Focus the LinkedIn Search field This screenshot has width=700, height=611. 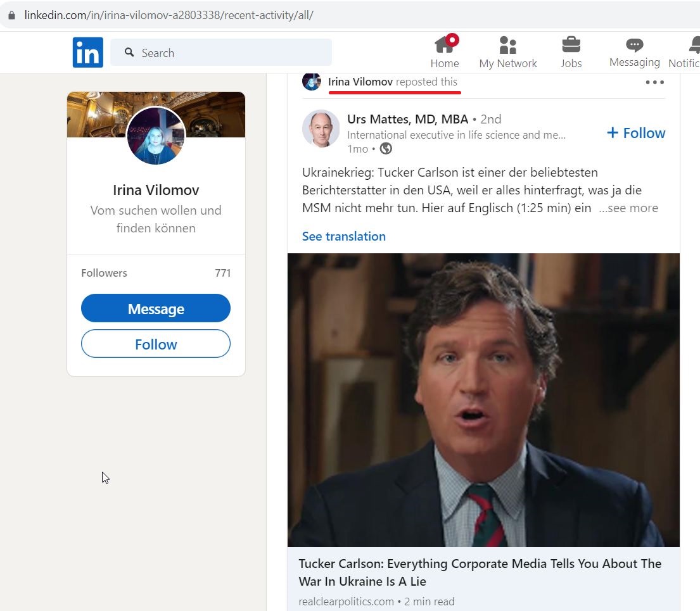click(221, 53)
